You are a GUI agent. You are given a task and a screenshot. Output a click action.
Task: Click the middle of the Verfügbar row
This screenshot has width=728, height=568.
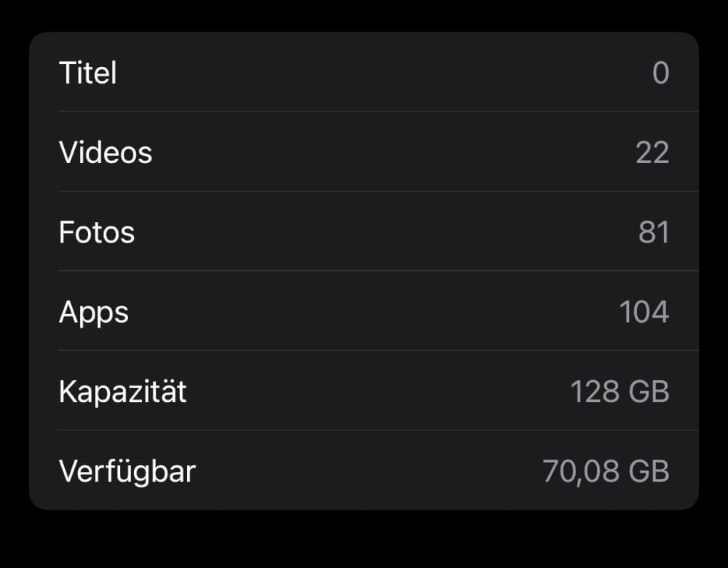coord(364,470)
